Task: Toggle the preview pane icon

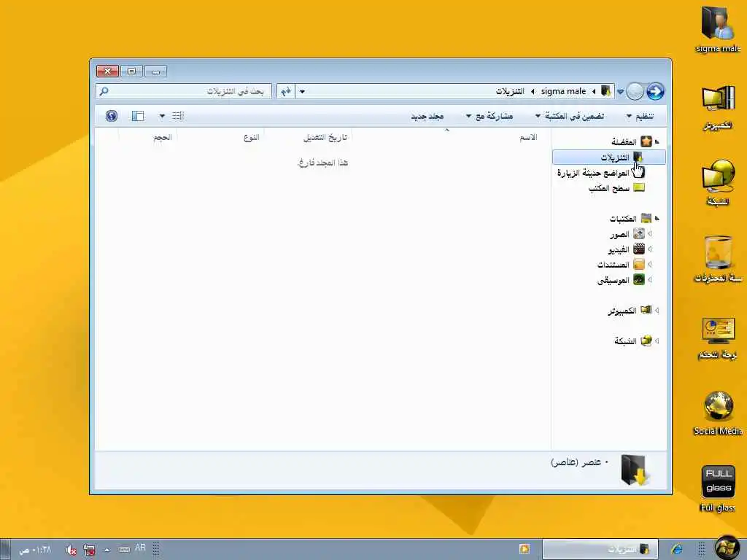Action: point(138,116)
